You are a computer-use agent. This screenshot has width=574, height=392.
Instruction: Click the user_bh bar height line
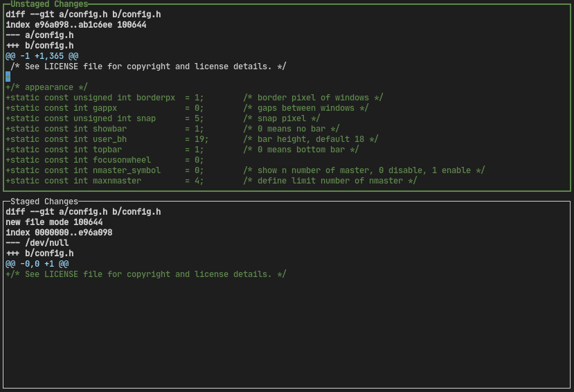192,139
